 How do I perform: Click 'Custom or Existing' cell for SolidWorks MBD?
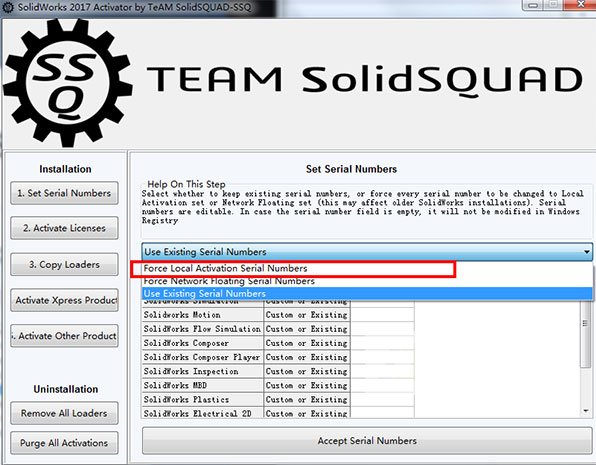[x=307, y=385]
